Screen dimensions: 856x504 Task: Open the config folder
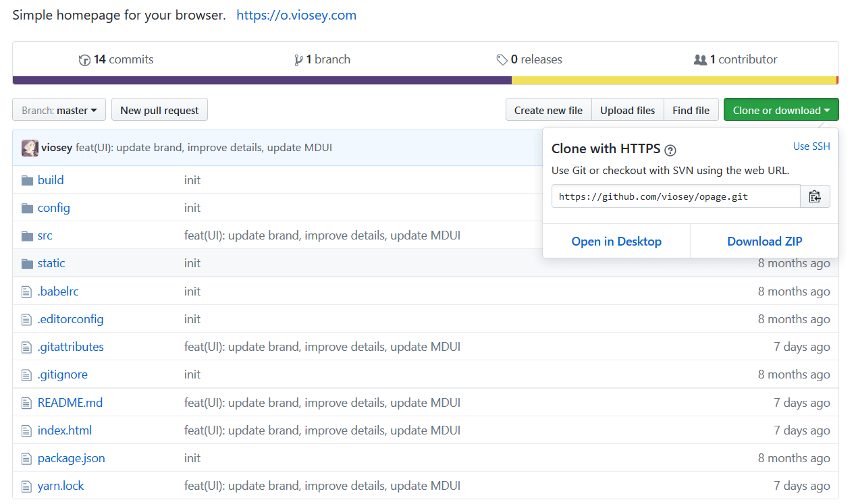pos(54,208)
